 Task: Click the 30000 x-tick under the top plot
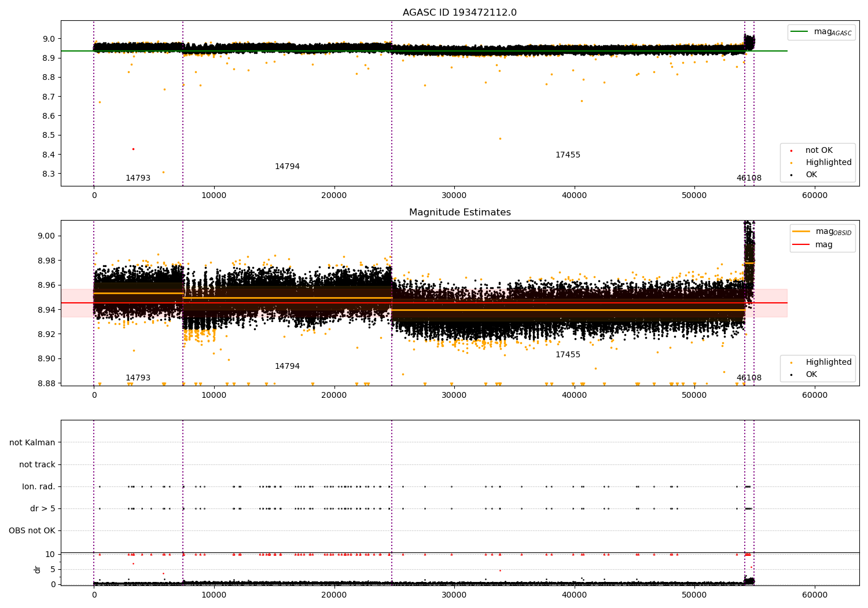(x=454, y=196)
